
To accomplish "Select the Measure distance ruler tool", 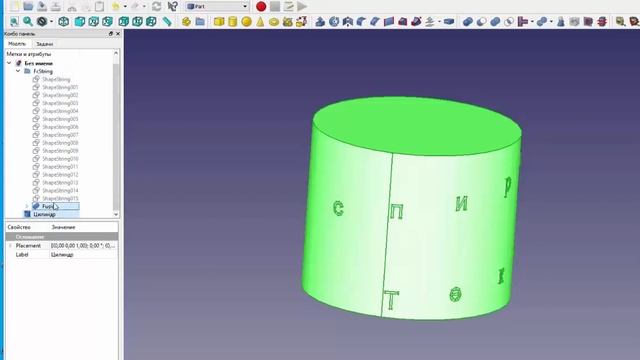I will click(167, 21).
